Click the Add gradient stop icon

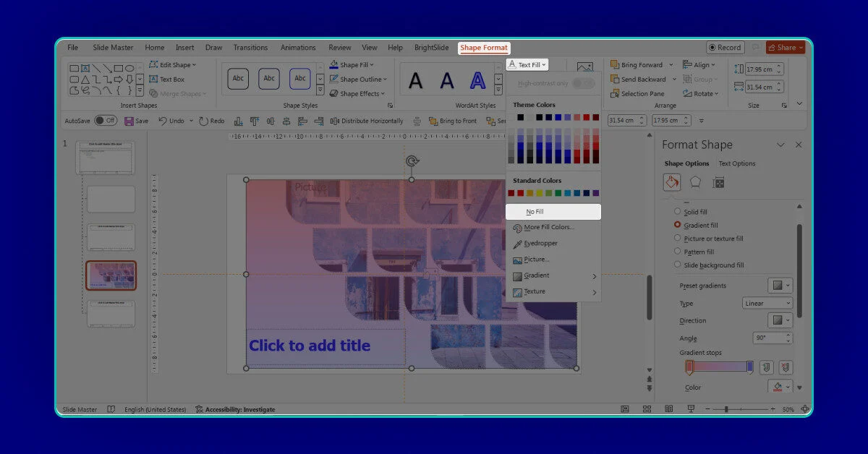point(767,367)
